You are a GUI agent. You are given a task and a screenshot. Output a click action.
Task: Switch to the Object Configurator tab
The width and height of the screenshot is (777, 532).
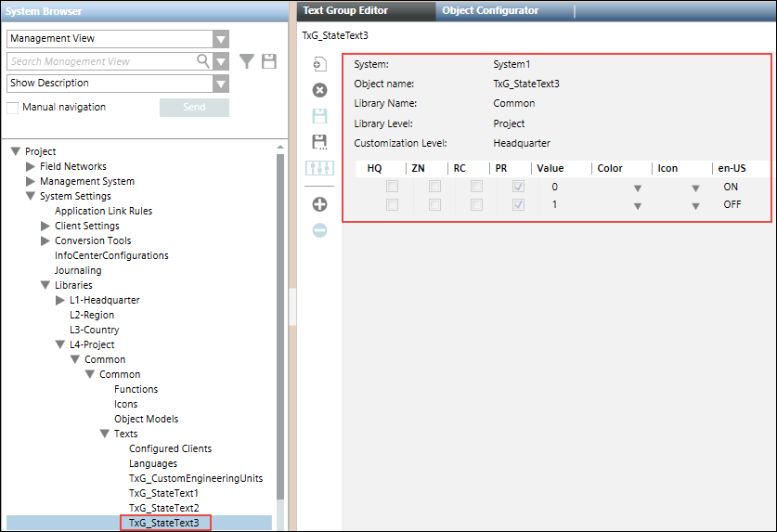tap(490, 11)
